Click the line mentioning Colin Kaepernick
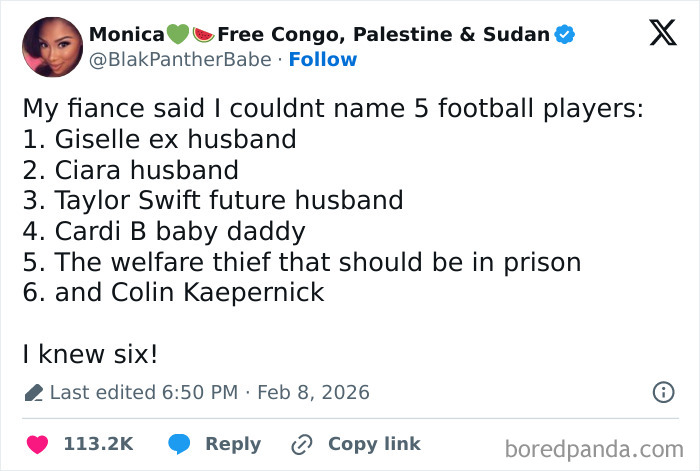This screenshot has width=700, height=471. point(175,293)
